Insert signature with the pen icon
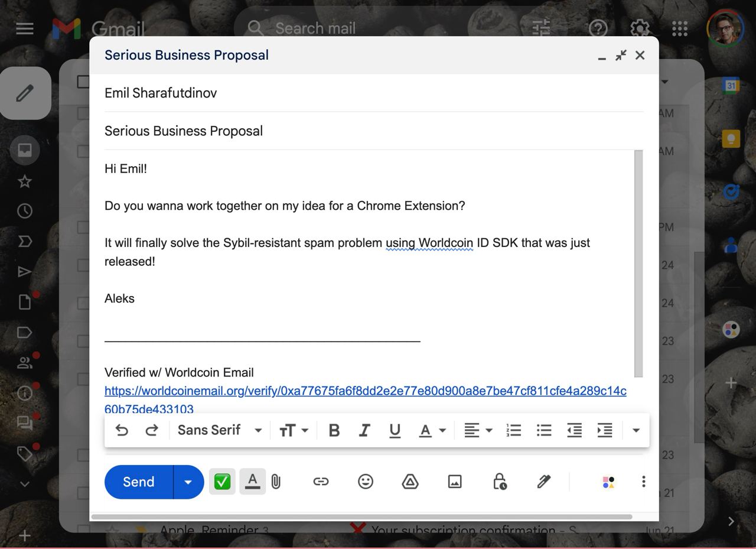This screenshot has height=549, width=756. tap(544, 482)
